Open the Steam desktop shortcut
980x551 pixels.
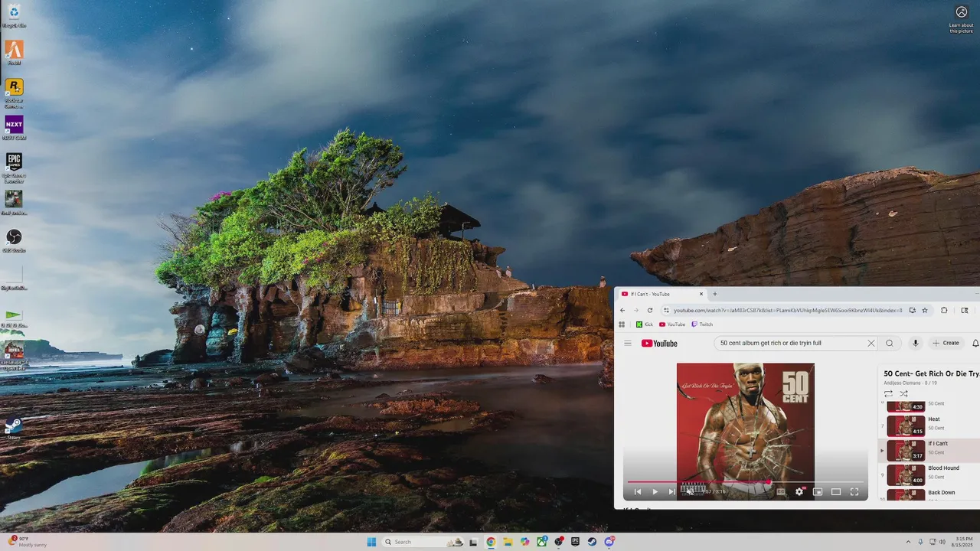pyautogui.click(x=14, y=429)
